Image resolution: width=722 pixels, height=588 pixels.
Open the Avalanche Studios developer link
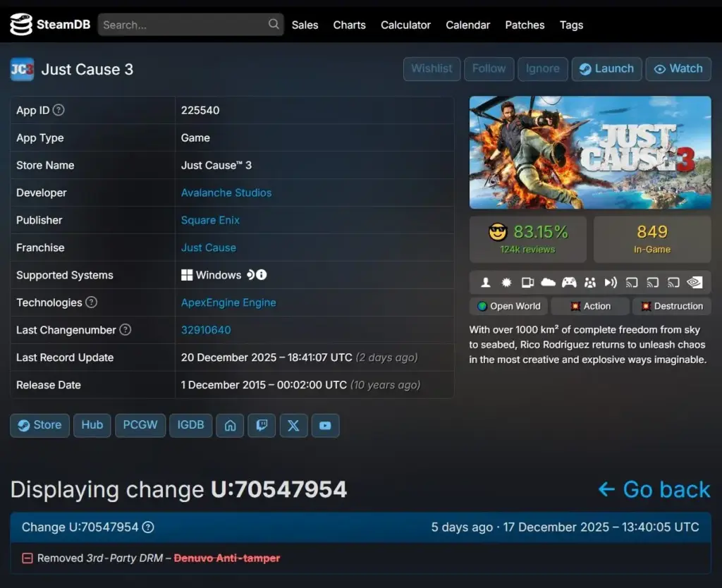pos(226,192)
